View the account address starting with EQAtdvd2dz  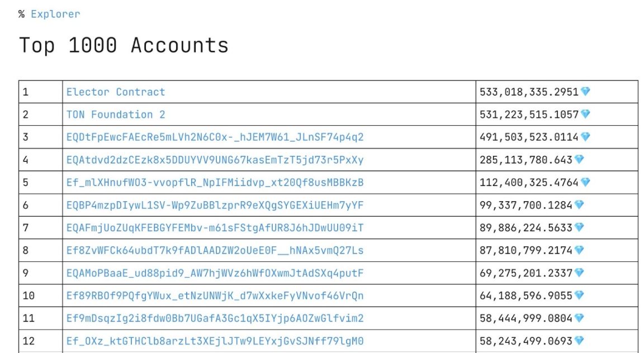[215, 160]
